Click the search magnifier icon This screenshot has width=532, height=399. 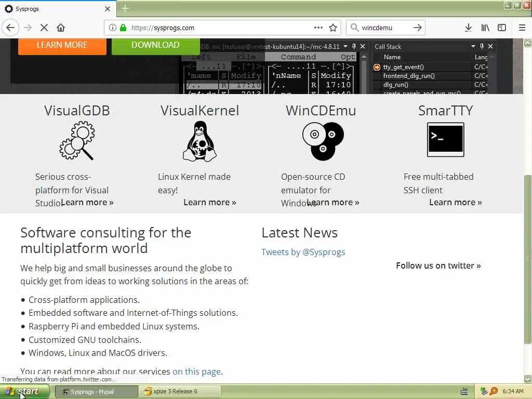click(354, 28)
